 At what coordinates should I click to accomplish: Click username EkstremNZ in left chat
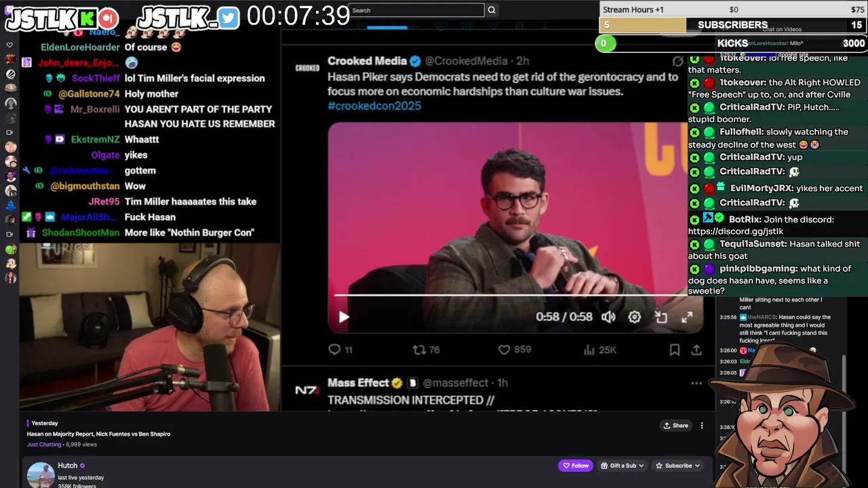pyautogui.click(x=95, y=140)
